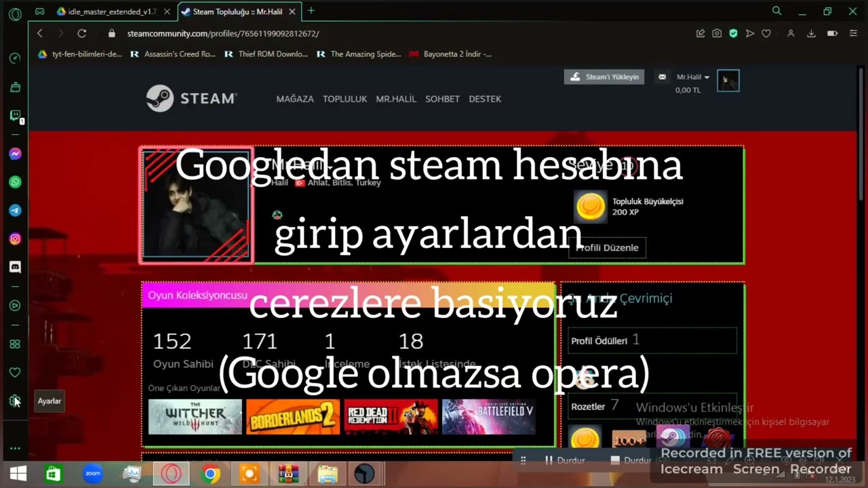Click the Steam logo on the page
868x488 pixels.
pos(191,98)
